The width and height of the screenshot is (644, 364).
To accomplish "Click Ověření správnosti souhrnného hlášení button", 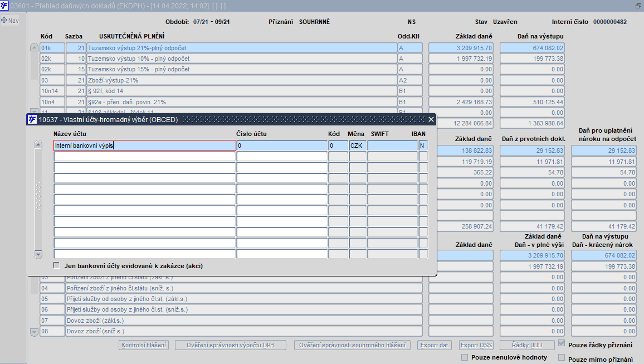I will (x=353, y=345).
